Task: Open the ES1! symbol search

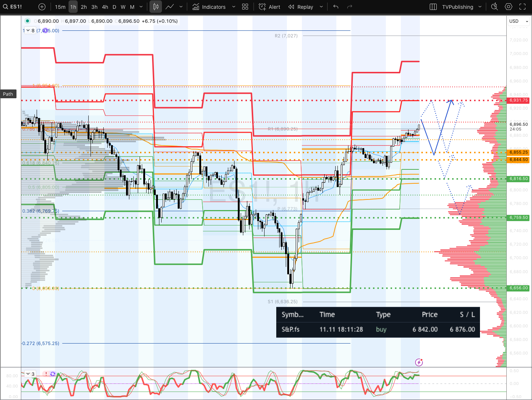Action: (13, 7)
